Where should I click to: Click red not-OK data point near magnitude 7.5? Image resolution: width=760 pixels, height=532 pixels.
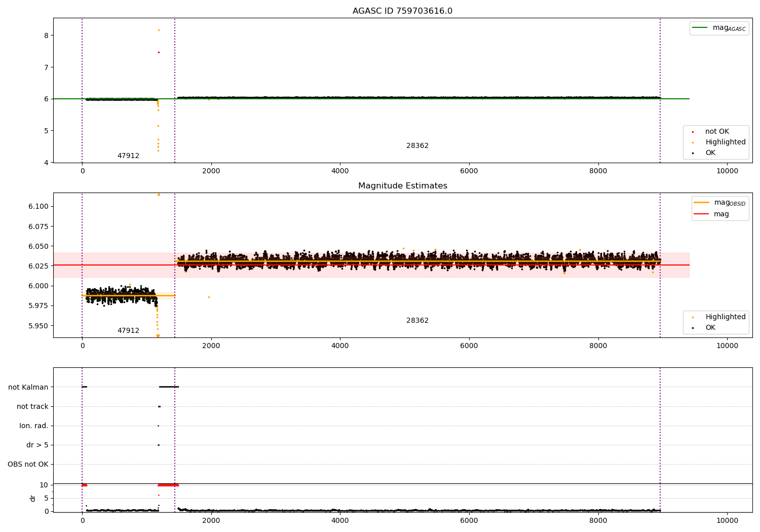point(159,52)
